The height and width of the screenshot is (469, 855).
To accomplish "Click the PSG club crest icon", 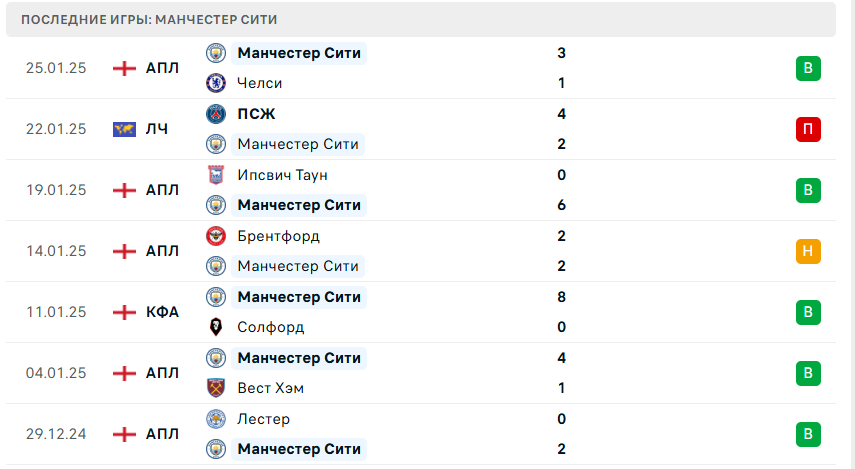I will (x=215, y=114).
